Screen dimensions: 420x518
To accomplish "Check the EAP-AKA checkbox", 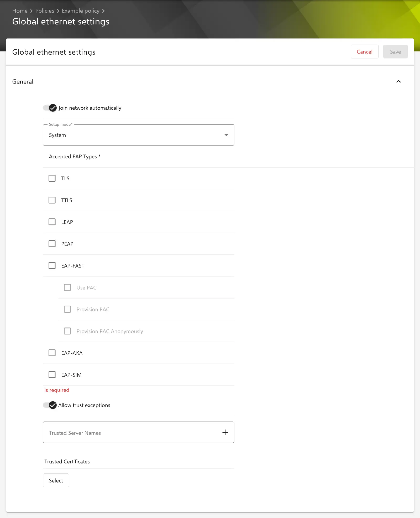I will (52, 353).
